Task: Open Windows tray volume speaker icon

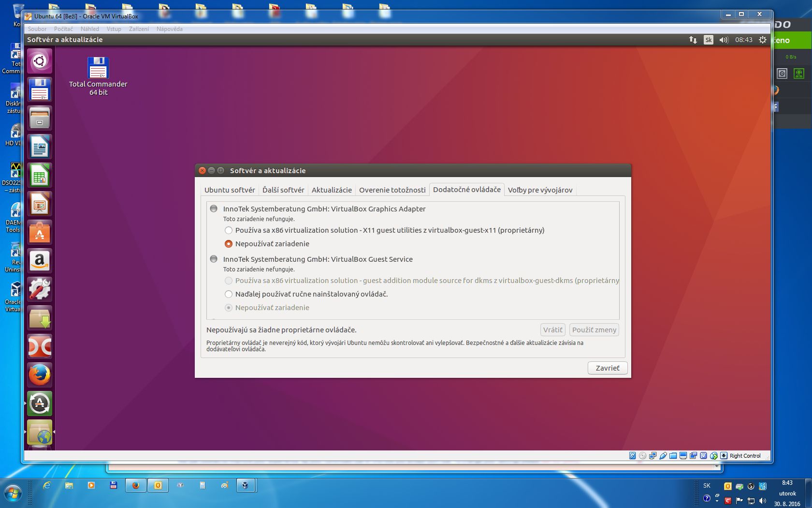Action: tap(762, 501)
